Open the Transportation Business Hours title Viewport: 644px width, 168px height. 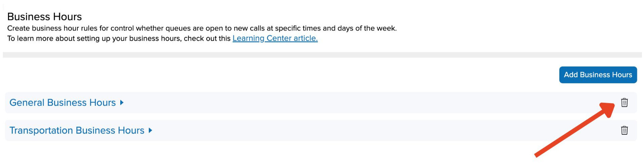coord(77,130)
